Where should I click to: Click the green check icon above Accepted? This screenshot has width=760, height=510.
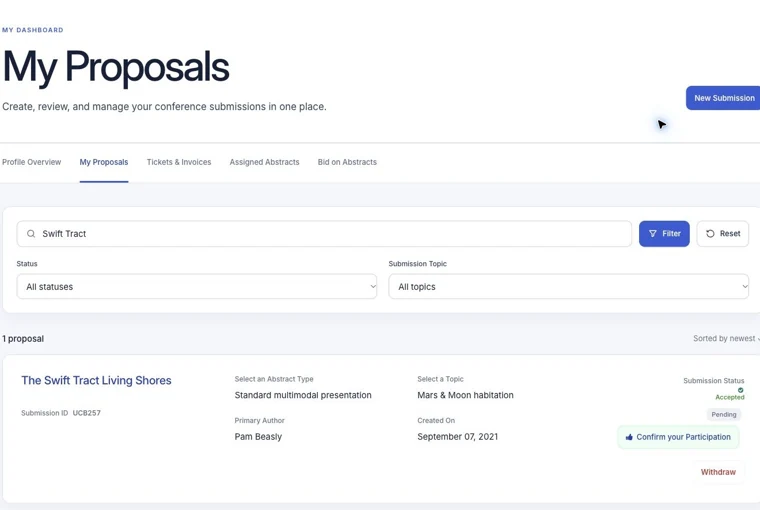741,390
